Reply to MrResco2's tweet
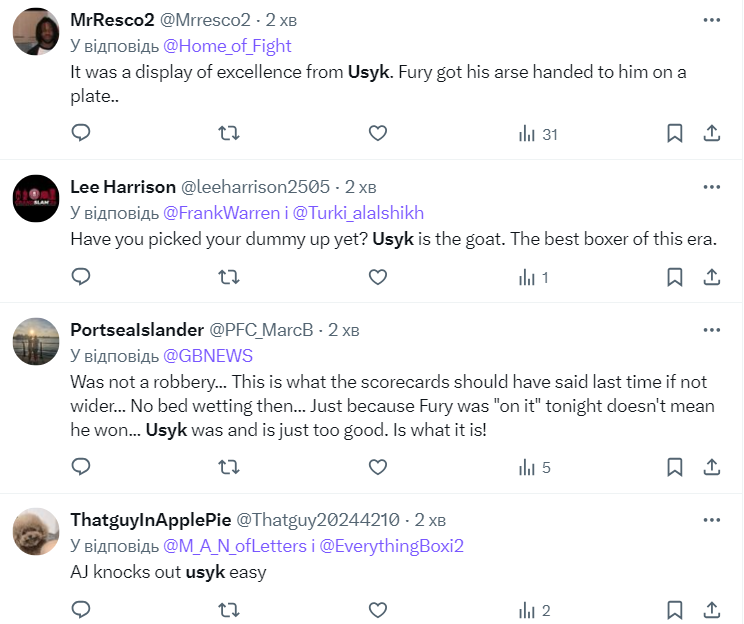The width and height of the screenshot is (744, 624). click(82, 133)
